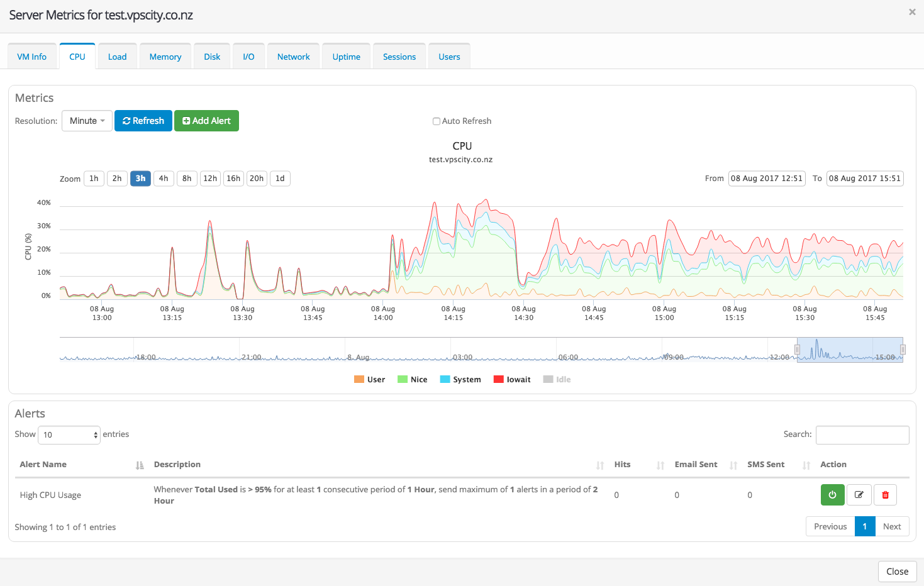The height and width of the screenshot is (586, 924).
Task: Open the Minute resolution dropdown
Action: [87, 121]
